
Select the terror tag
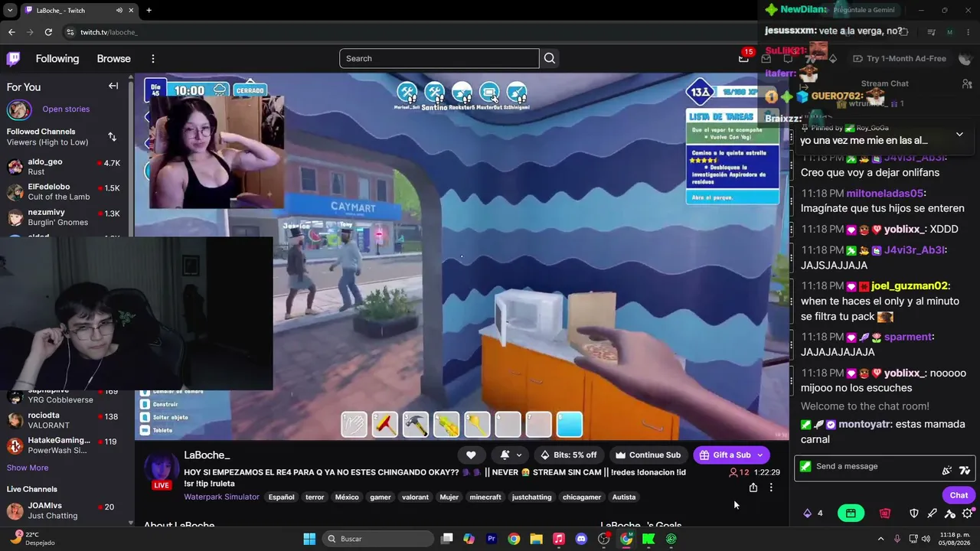coord(315,497)
